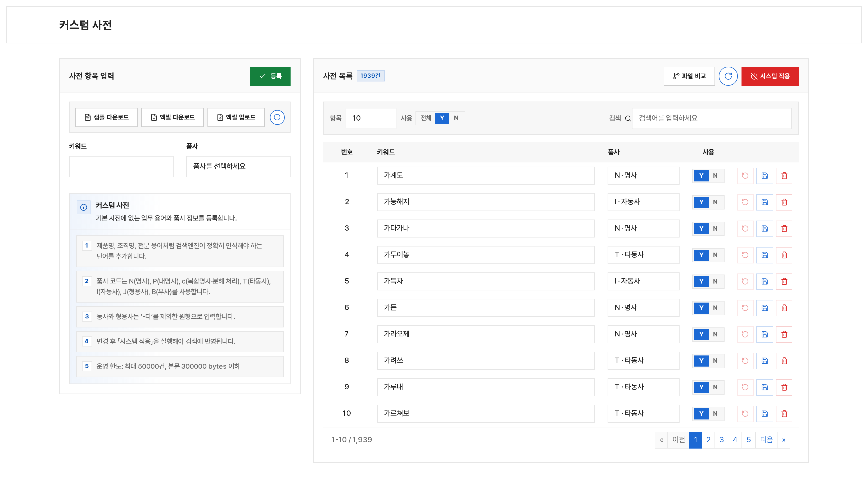
Task: Change 품사 for 가려쓰 row
Action: 643,361
